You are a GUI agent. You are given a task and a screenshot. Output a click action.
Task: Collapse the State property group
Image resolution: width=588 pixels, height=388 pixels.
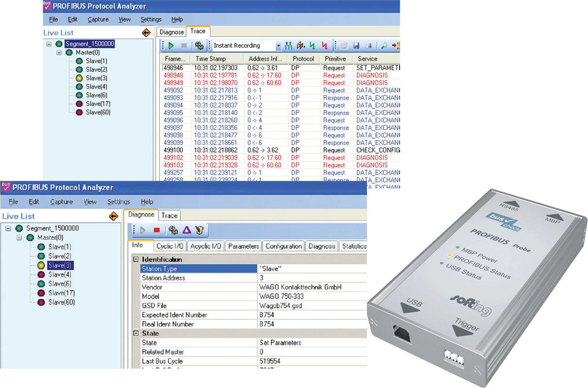pos(136,333)
